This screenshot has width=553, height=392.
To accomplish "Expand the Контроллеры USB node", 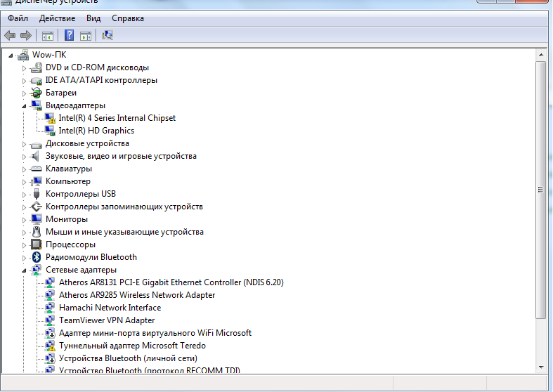I will 24,195.
